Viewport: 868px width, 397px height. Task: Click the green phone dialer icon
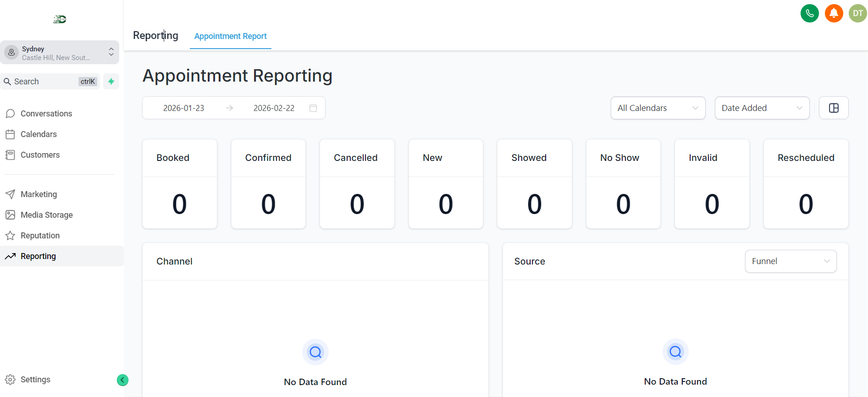coord(809,13)
